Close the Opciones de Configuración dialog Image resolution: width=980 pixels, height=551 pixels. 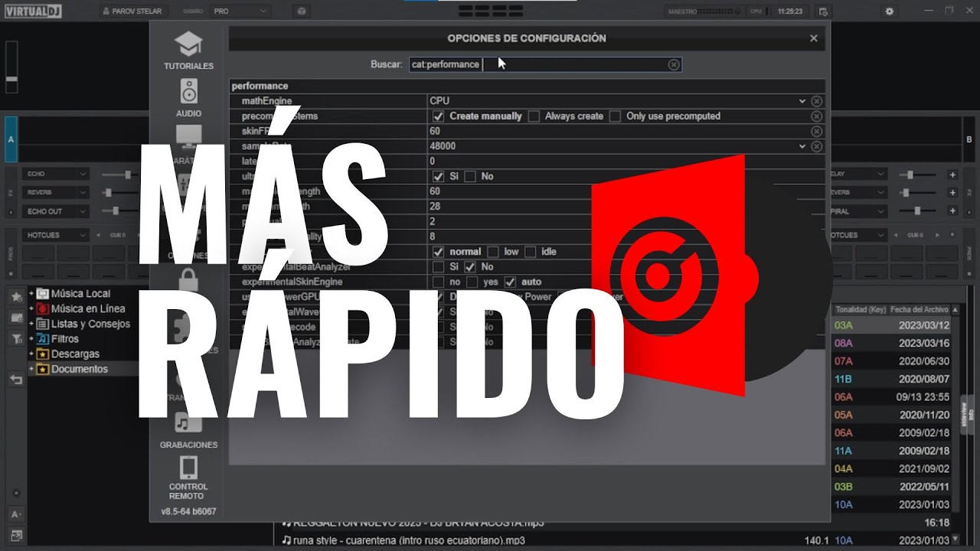pyautogui.click(x=814, y=38)
